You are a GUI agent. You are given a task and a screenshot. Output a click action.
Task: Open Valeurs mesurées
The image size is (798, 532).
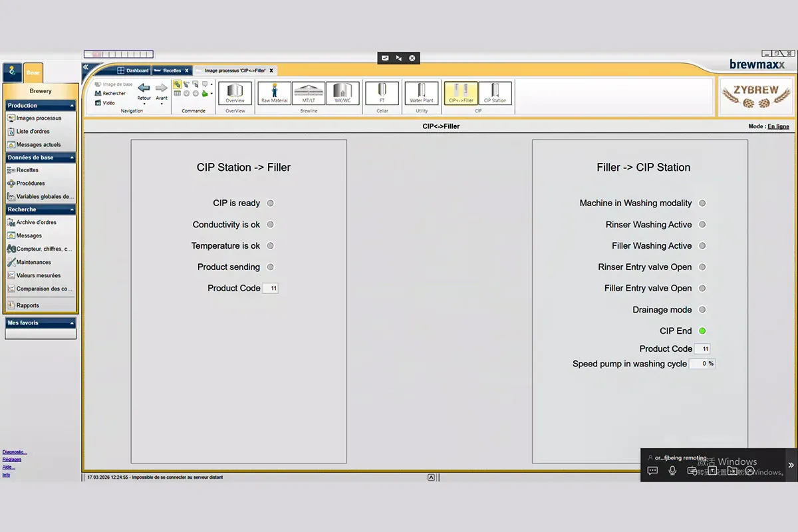tap(34, 276)
